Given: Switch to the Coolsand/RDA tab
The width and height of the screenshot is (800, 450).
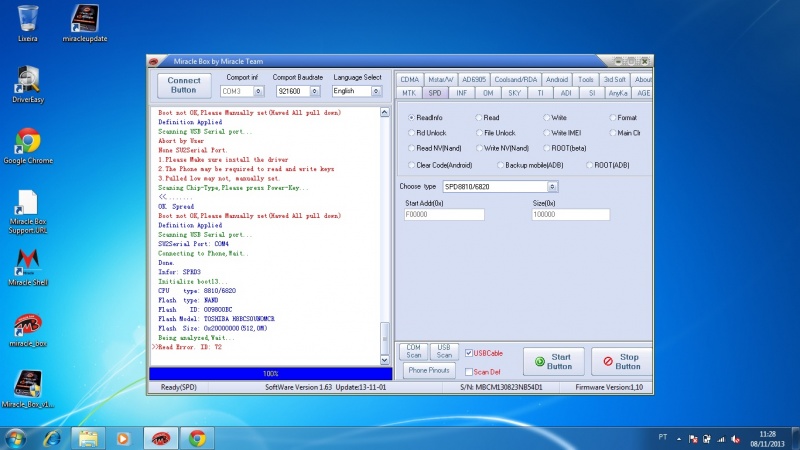Looking at the screenshot, I should click(515, 80).
